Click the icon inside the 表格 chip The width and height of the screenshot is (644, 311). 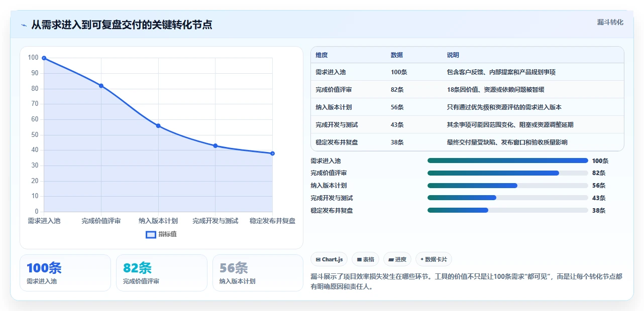359,259
